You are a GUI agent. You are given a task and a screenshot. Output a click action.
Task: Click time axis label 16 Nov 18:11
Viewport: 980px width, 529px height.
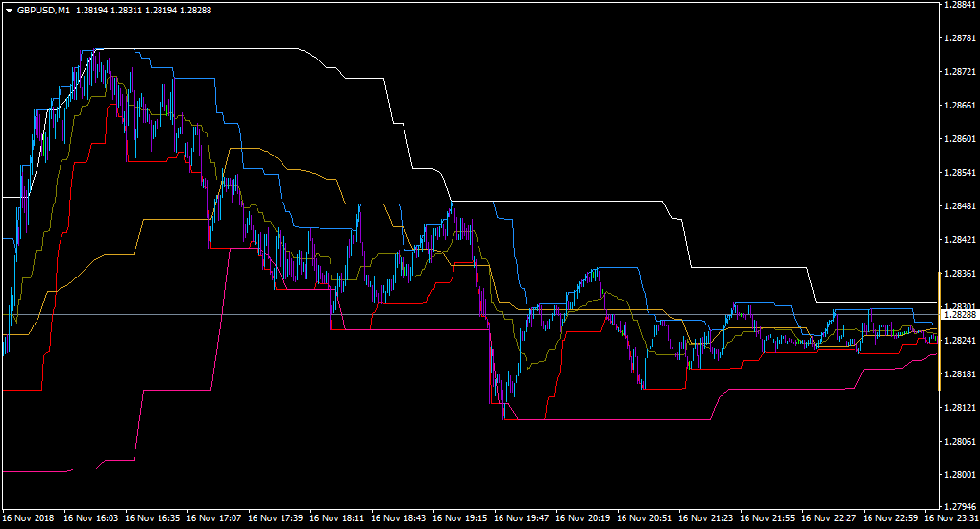pyautogui.click(x=337, y=517)
